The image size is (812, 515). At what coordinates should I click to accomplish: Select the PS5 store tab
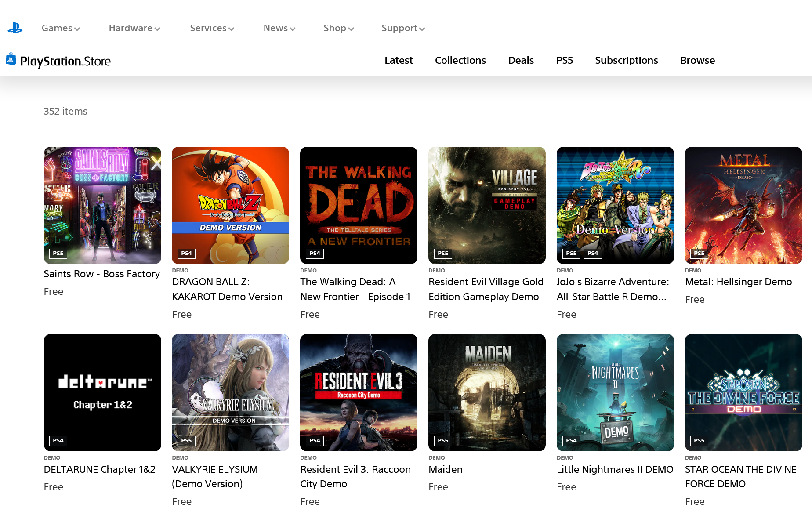tap(565, 60)
